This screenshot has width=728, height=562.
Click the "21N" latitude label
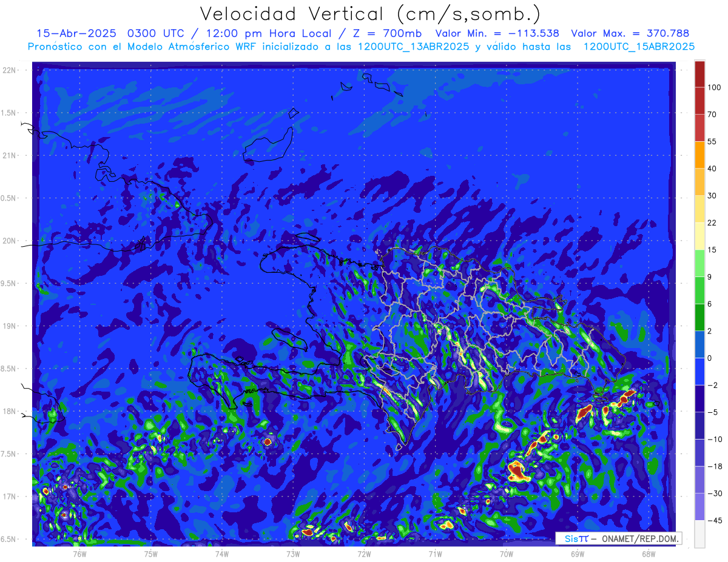pyautogui.click(x=9, y=156)
